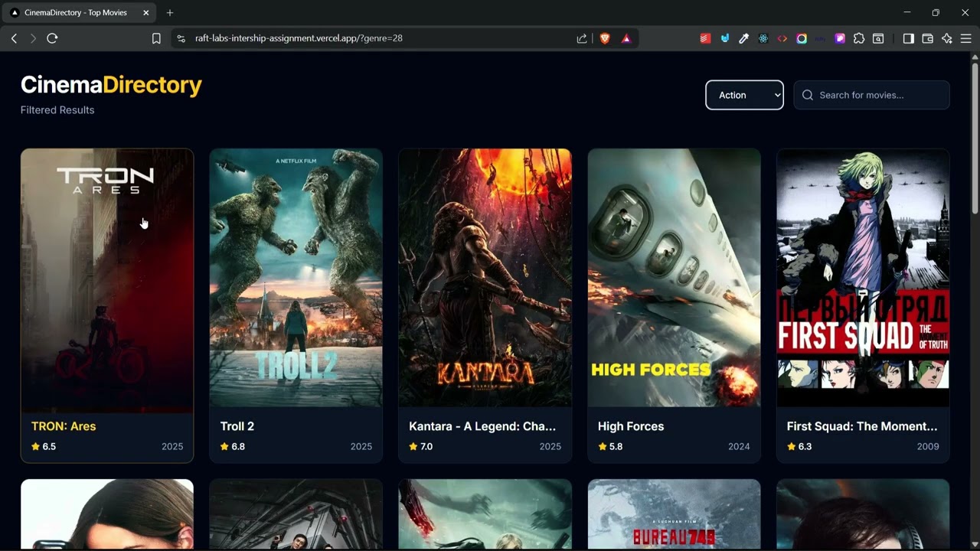Open the Troll 2 poster
Viewport: 980px width, 551px height.
click(x=296, y=278)
